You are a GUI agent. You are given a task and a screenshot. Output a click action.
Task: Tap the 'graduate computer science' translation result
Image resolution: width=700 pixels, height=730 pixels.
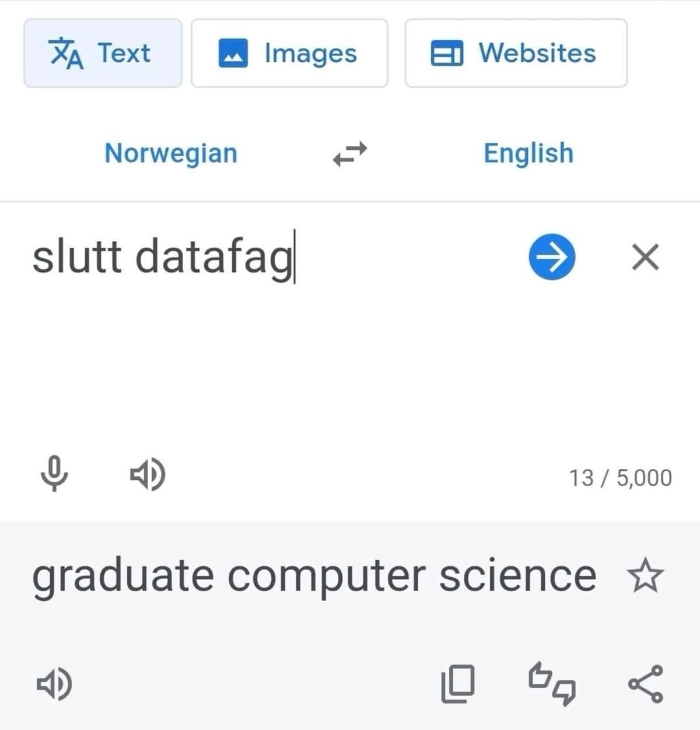[314, 575]
